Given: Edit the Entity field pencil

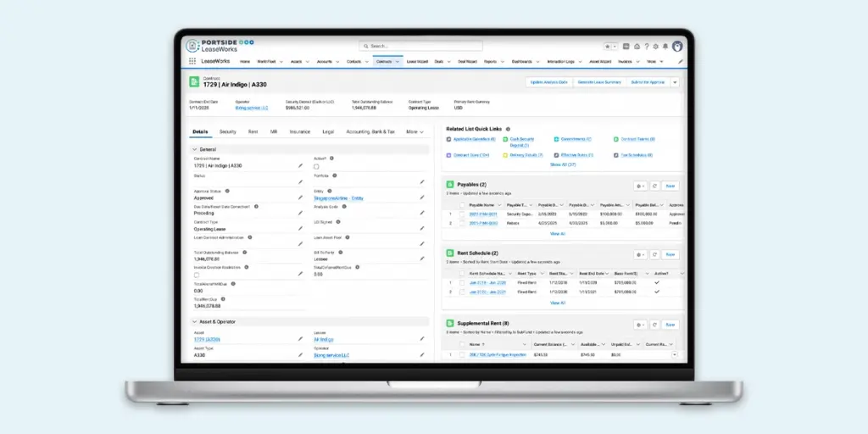Looking at the screenshot, I should pos(422,197).
